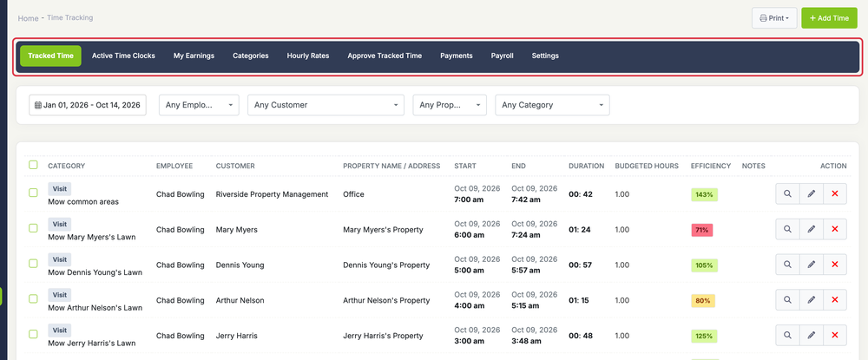Edit the Mow Mary Myers's Lawn entry

(x=811, y=230)
